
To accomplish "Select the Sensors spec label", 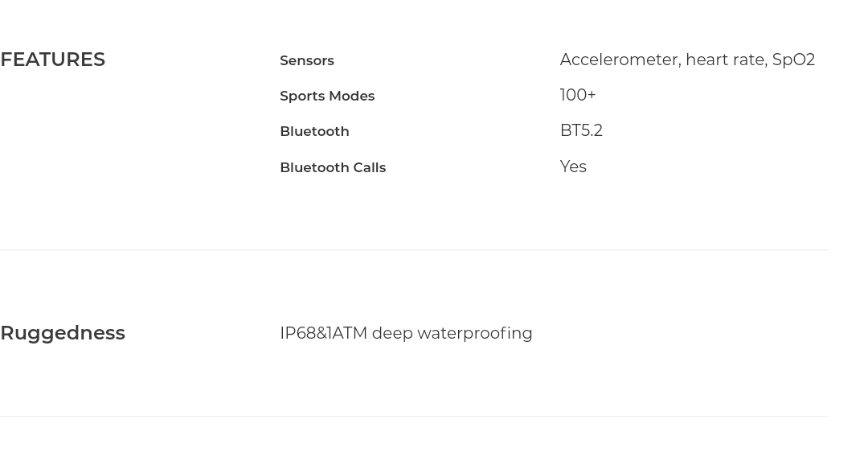I will coord(307,60).
